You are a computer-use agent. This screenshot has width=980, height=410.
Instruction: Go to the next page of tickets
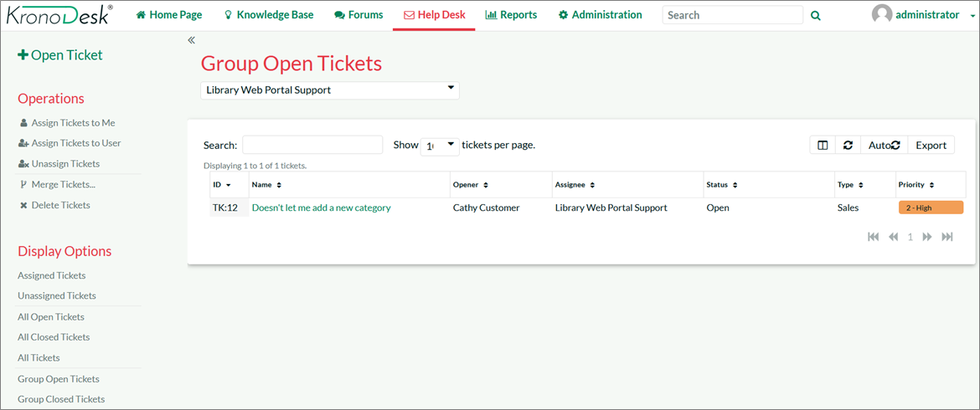[x=927, y=237]
